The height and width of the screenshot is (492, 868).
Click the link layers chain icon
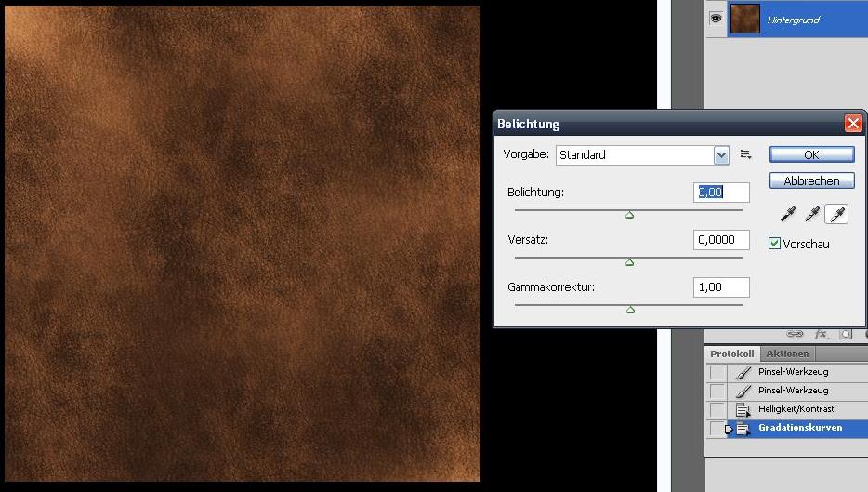(x=795, y=334)
